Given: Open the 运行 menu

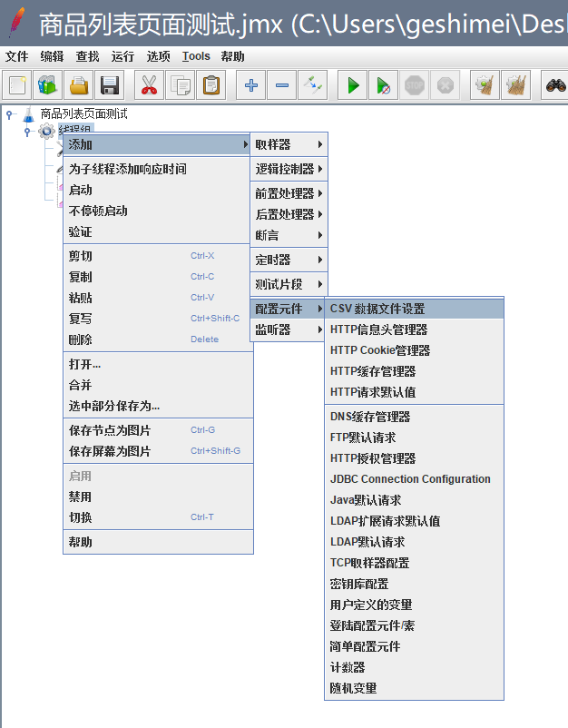Looking at the screenshot, I should [122, 56].
